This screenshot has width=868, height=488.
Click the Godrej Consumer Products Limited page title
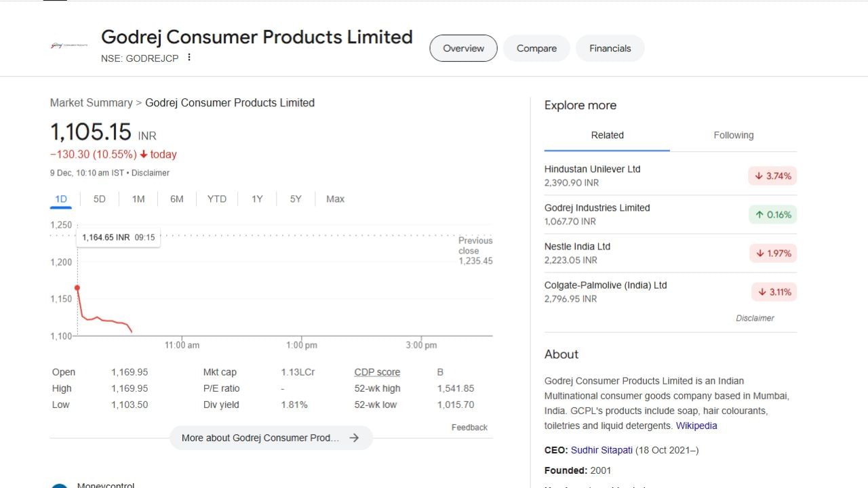pos(257,37)
